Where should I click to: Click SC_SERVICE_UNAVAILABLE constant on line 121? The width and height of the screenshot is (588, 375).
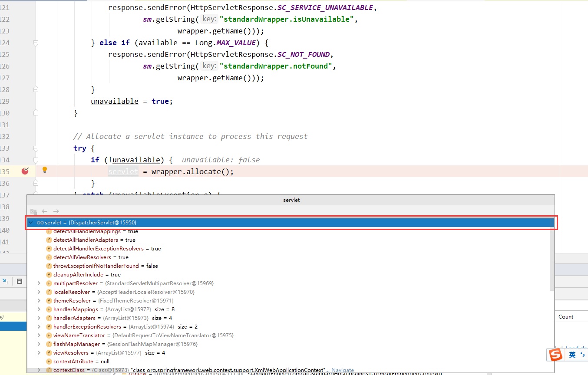[325, 7]
